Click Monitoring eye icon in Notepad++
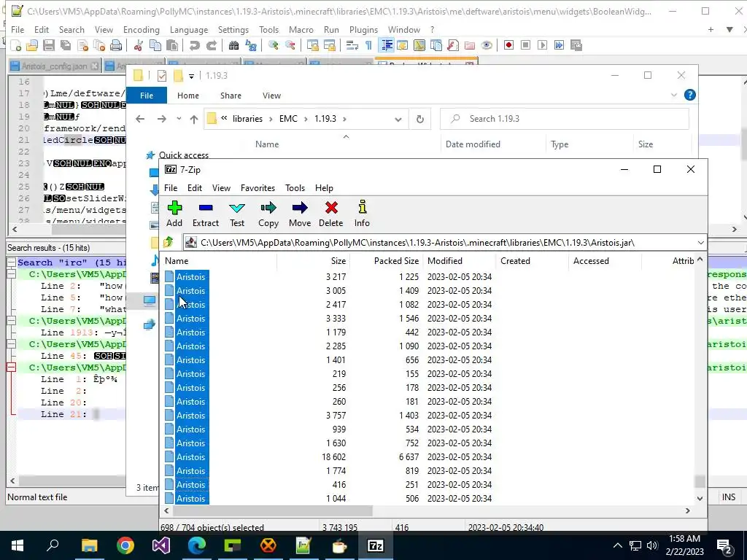 pyautogui.click(x=487, y=45)
